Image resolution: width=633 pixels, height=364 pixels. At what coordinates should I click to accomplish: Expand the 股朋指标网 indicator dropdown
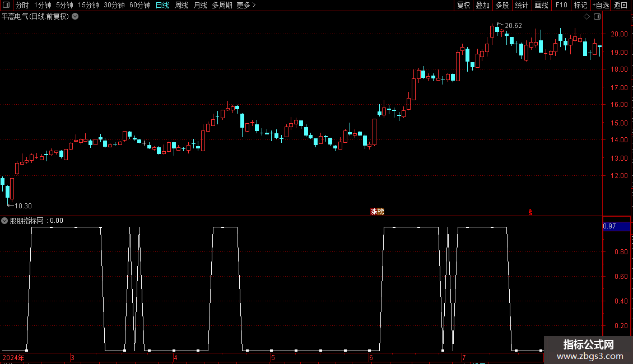4,221
